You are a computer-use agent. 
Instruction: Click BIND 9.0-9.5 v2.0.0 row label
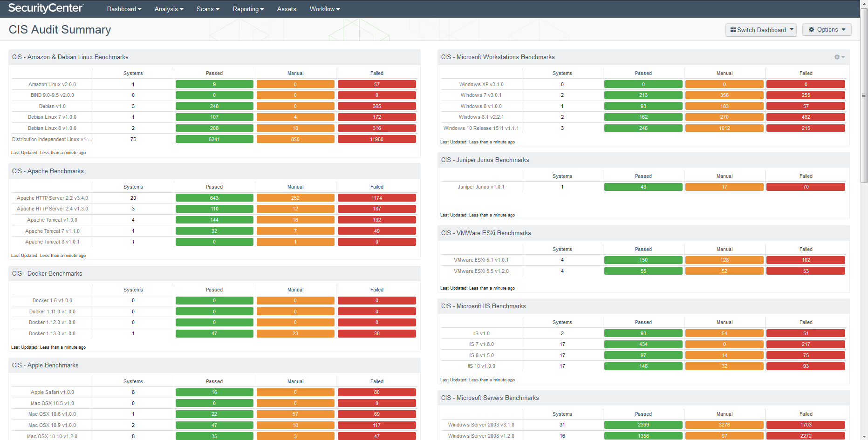52,95
